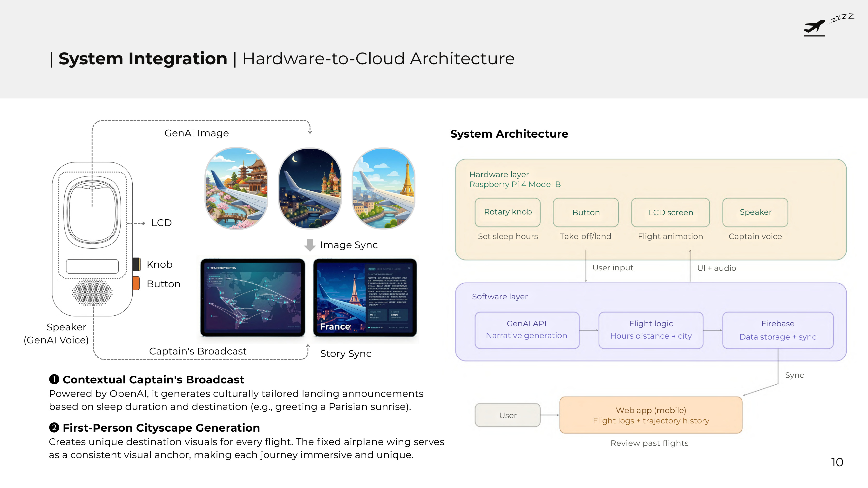868x488 pixels.
Task: Click the Flight logic box
Action: point(651,330)
